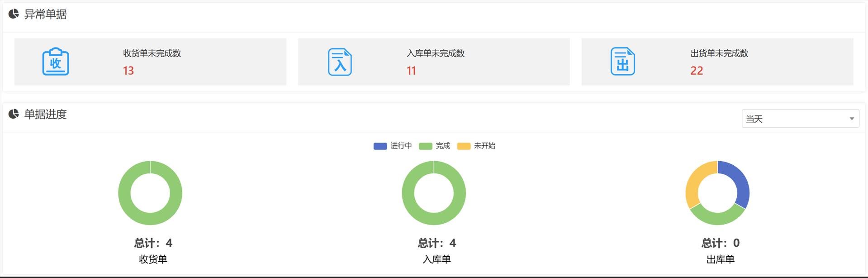Click the 收货单未完成数 label

(152, 53)
